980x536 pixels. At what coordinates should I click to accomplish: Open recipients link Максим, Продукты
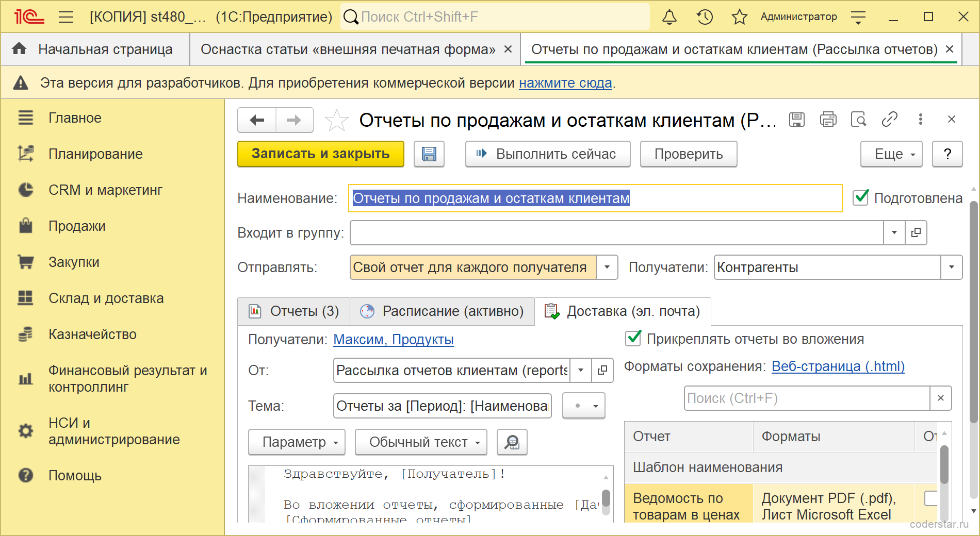(x=394, y=340)
